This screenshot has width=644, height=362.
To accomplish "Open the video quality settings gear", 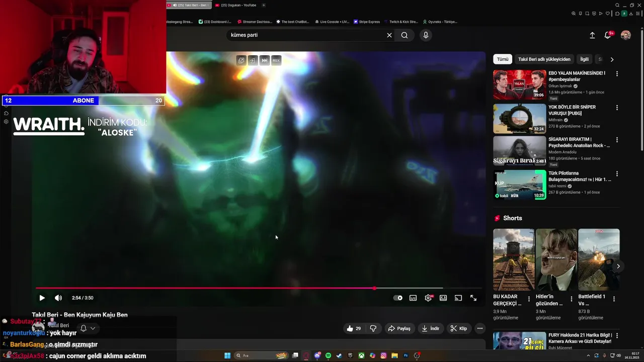I will 428,298.
